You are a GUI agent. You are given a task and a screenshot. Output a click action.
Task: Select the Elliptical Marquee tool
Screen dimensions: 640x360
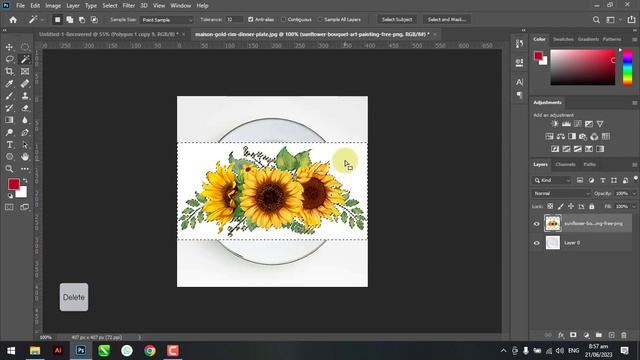(25, 47)
